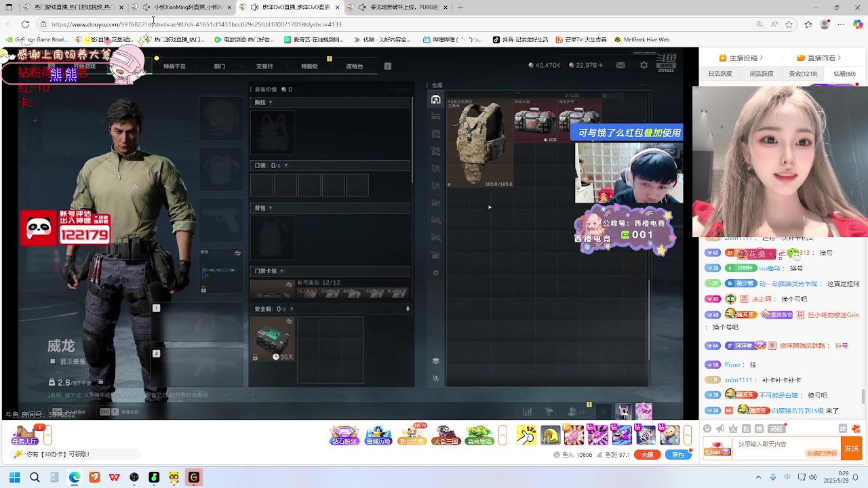This screenshot has height=488, width=868.
Task: Open the MelGeek Hive Web bookmark
Action: 642,40
